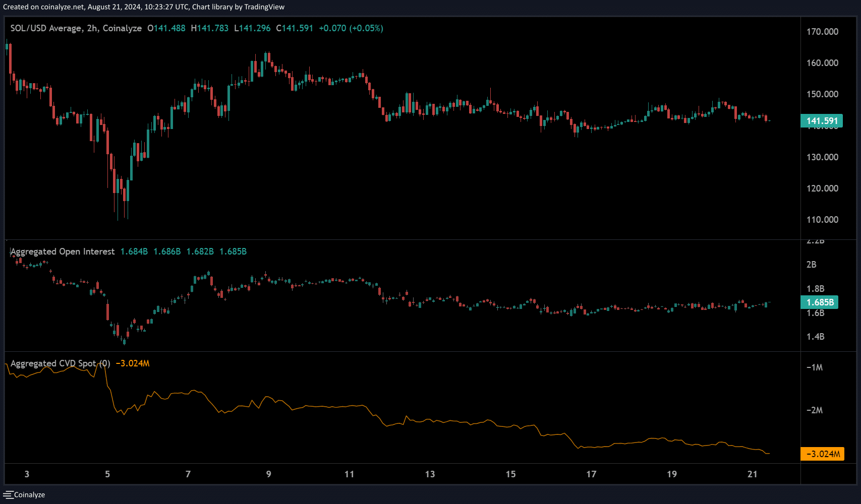Image resolution: width=861 pixels, height=504 pixels.
Task: Click date 5 on the time axis
Action: tap(107, 474)
